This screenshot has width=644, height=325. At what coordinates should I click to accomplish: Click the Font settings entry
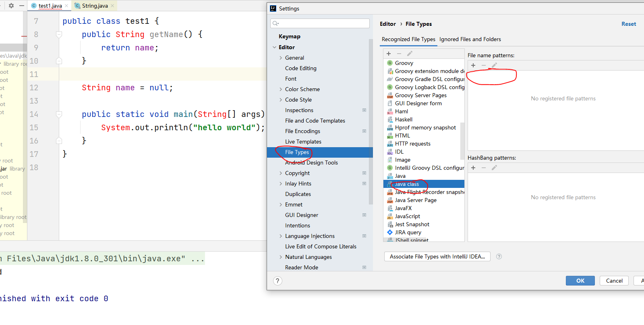pyautogui.click(x=291, y=79)
